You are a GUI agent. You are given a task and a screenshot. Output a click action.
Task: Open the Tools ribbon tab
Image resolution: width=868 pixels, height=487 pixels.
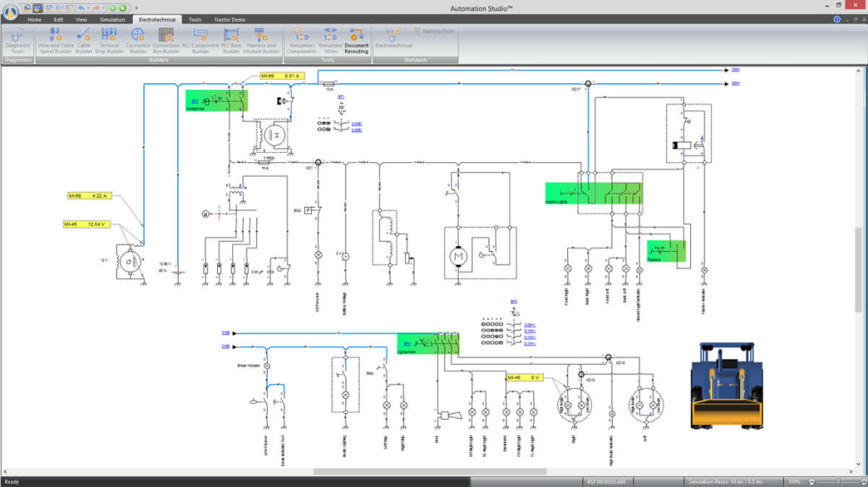click(195, 20)
